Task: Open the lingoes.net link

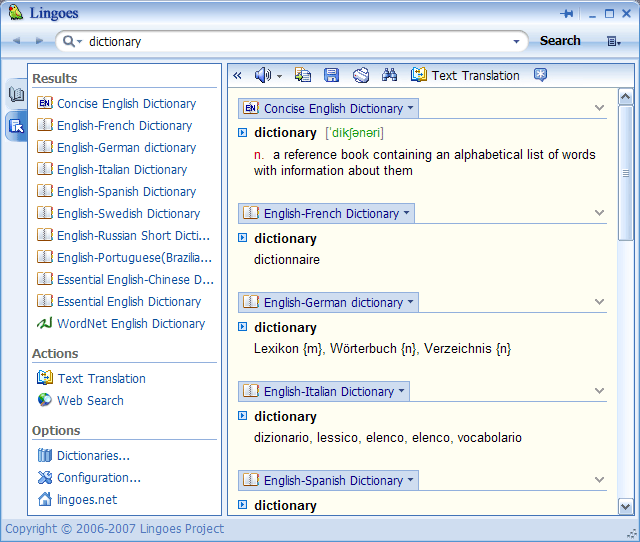Action: (x=86, y=500)
